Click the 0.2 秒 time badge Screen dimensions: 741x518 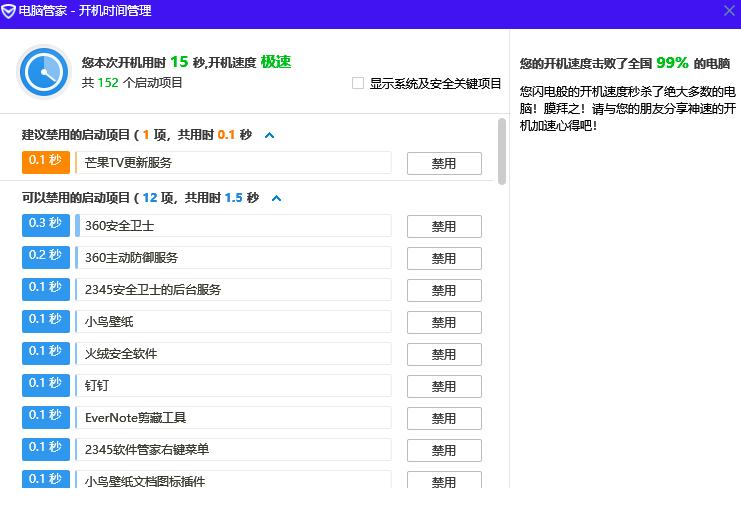[46, 257]
